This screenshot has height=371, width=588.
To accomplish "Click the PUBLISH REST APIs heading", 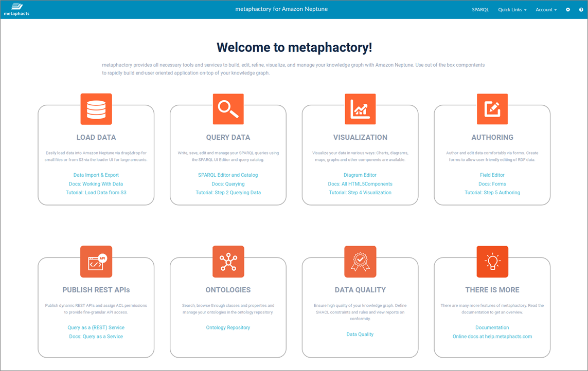I will click(x=96, y=290).
